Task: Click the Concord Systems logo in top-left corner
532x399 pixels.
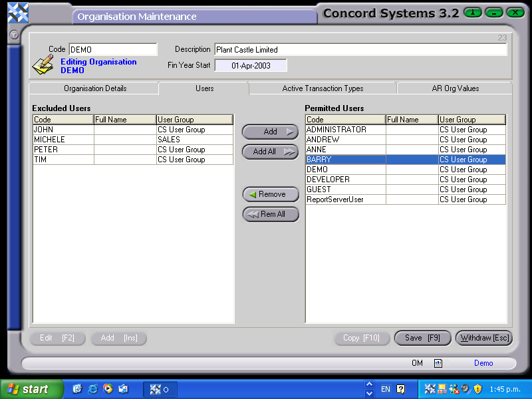Action: pos(17,13)
